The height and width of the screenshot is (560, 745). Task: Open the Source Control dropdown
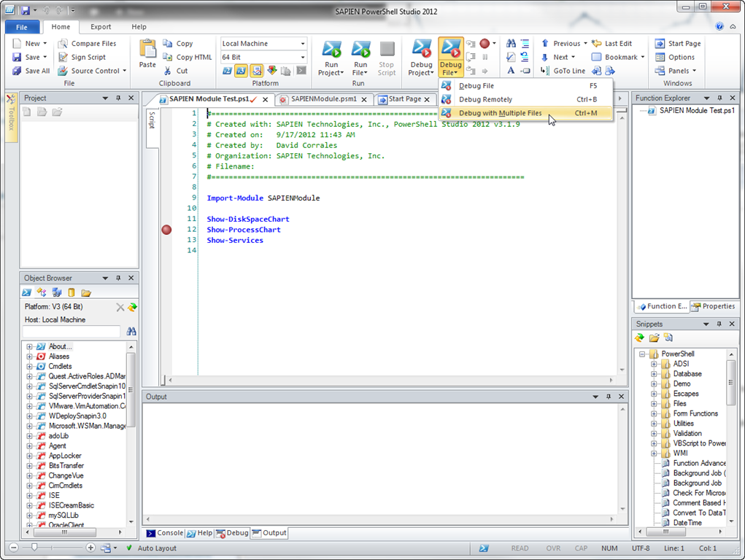pyautogui.click(x=125, y=71)
